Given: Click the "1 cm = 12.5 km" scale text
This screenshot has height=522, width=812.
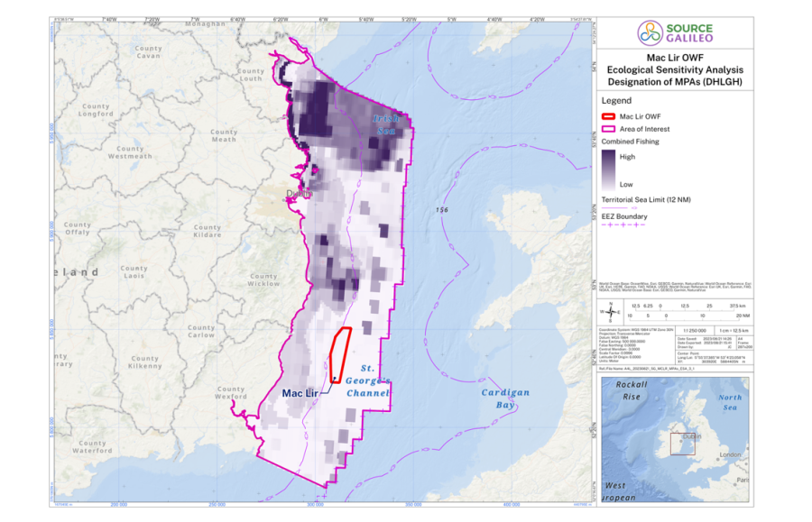Looking at the screenshot, I should click(734, 331).
